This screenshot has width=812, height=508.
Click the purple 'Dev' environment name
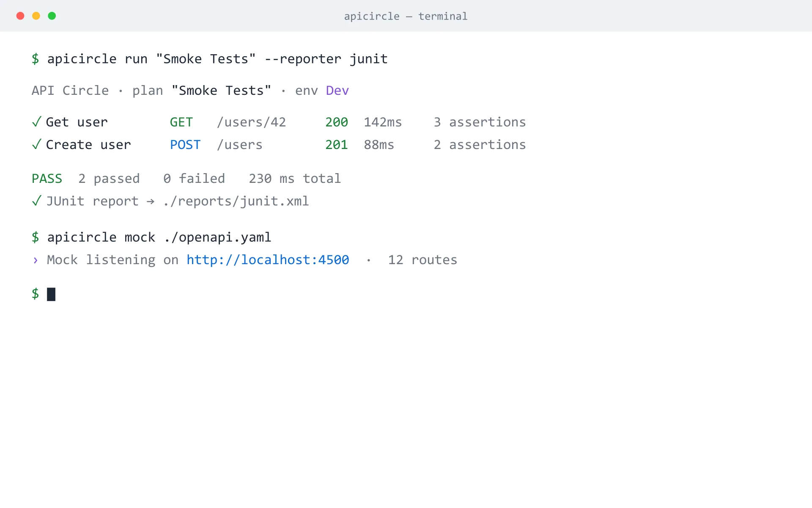[337, 91]
